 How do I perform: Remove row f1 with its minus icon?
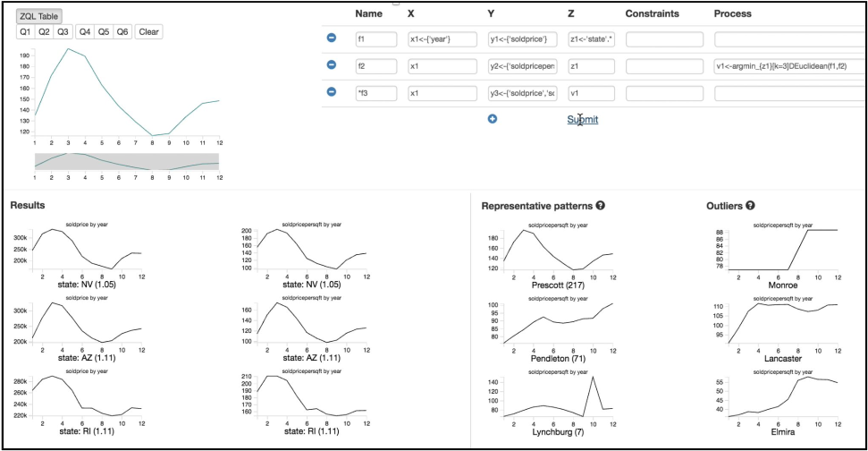(x=332, y=38)
